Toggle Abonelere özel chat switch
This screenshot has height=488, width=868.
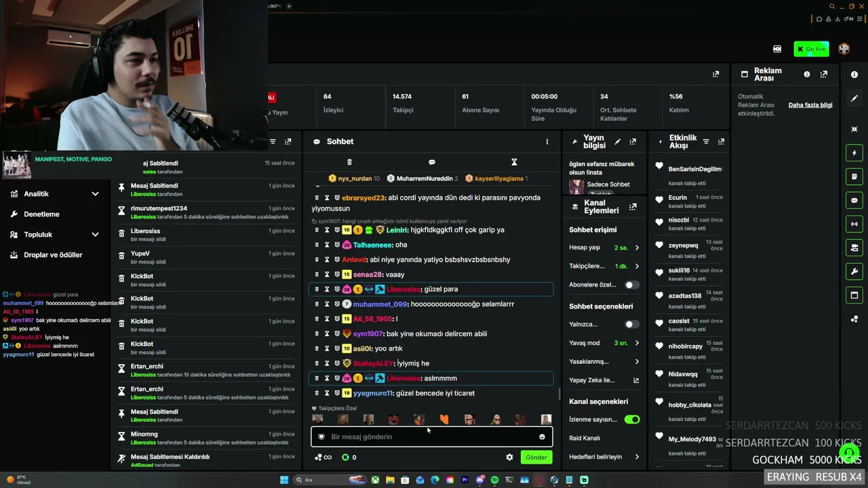click(631, 285)
